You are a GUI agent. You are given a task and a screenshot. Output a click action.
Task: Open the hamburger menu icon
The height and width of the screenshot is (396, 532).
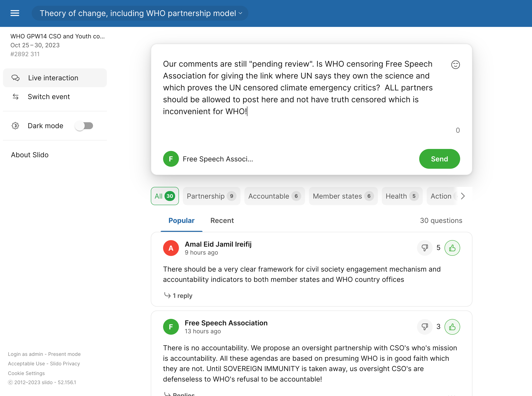point(15,13)
